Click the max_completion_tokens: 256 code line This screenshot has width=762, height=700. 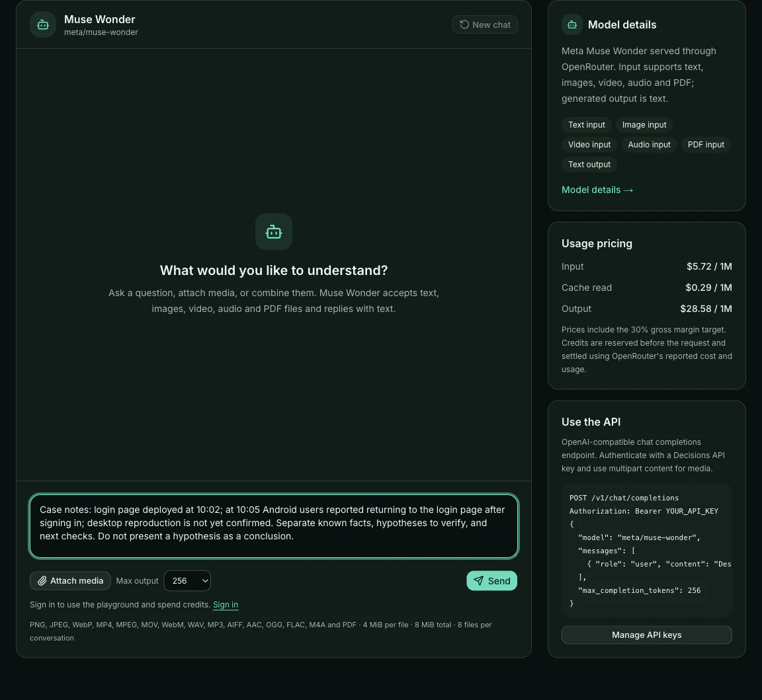tap(640, 591)
